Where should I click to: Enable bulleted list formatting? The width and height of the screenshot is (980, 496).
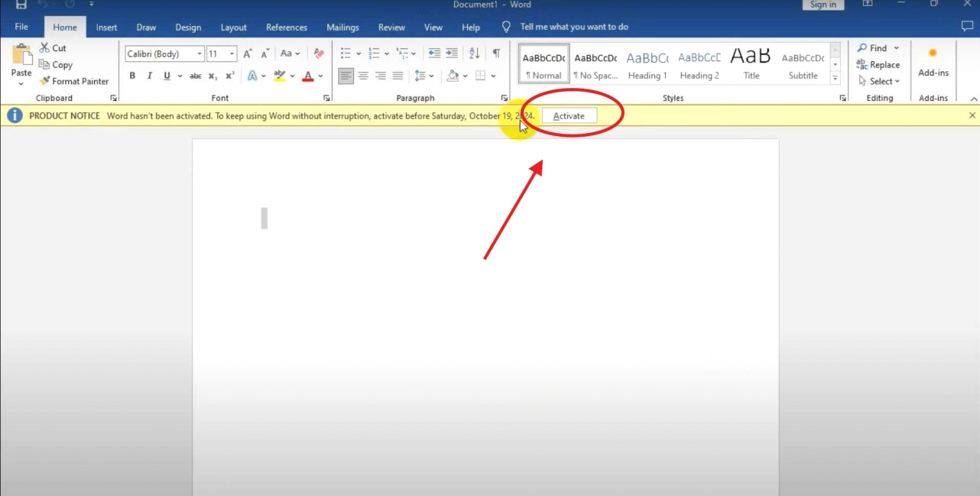tap(346, 53)
